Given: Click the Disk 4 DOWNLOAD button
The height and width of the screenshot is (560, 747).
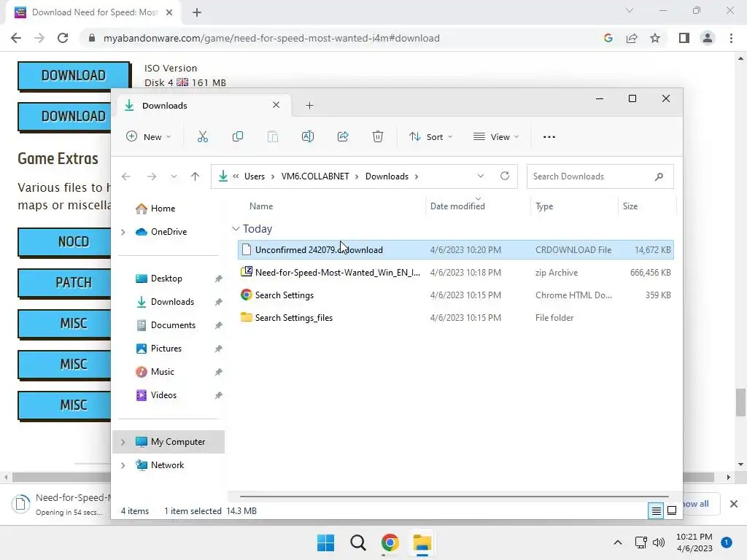Looking at the screenshot, I should [74, 75].
